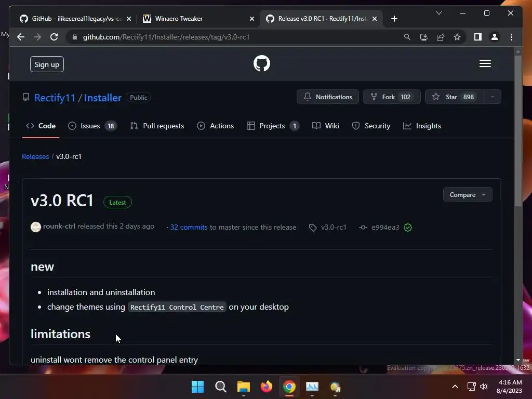The image size is (532, 399).
Task: Open rounk-ctrl profile link
Action: point(59,227)
